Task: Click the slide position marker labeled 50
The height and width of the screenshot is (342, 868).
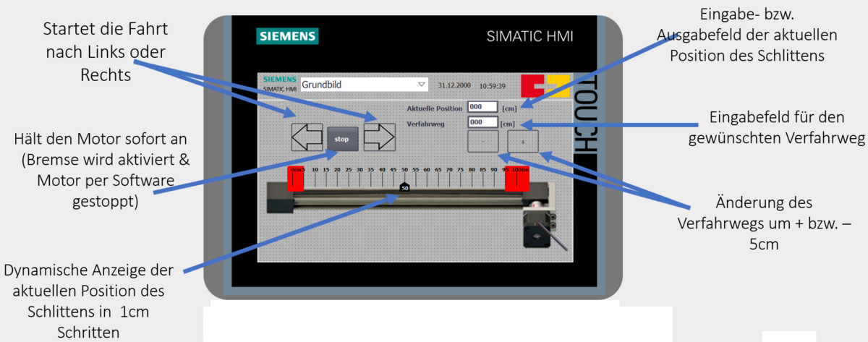Action: point(404,187)
